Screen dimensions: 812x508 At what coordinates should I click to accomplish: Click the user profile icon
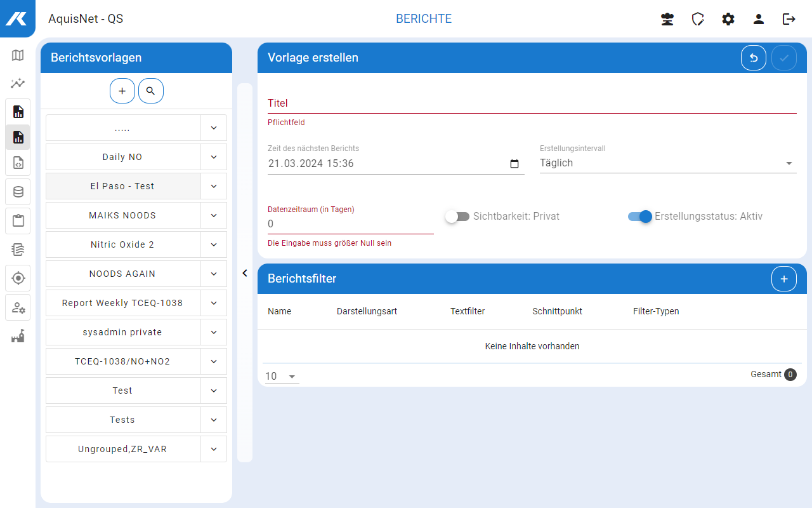pyautogui.click(x=758, y=19)
